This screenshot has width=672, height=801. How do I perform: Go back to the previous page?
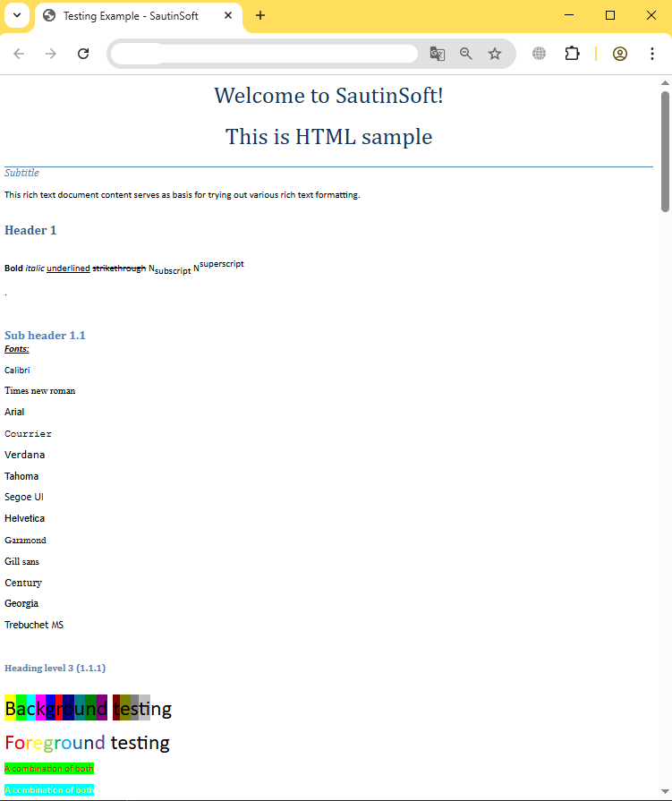pos(19,54)
